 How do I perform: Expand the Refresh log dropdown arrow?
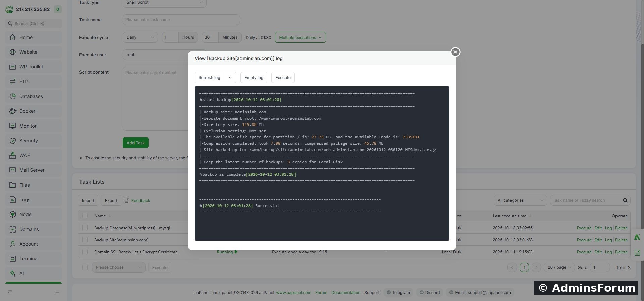[230, 78]
